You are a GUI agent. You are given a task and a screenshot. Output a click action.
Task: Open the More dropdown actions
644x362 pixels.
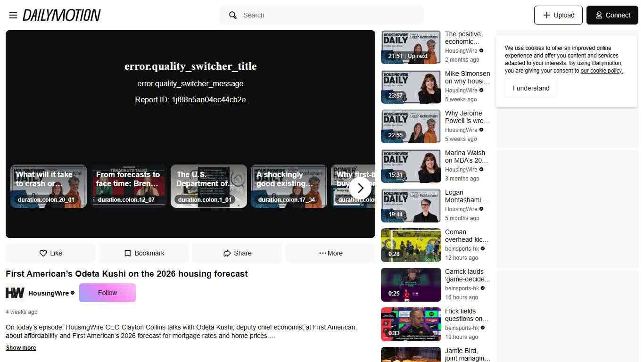[330, 253]
